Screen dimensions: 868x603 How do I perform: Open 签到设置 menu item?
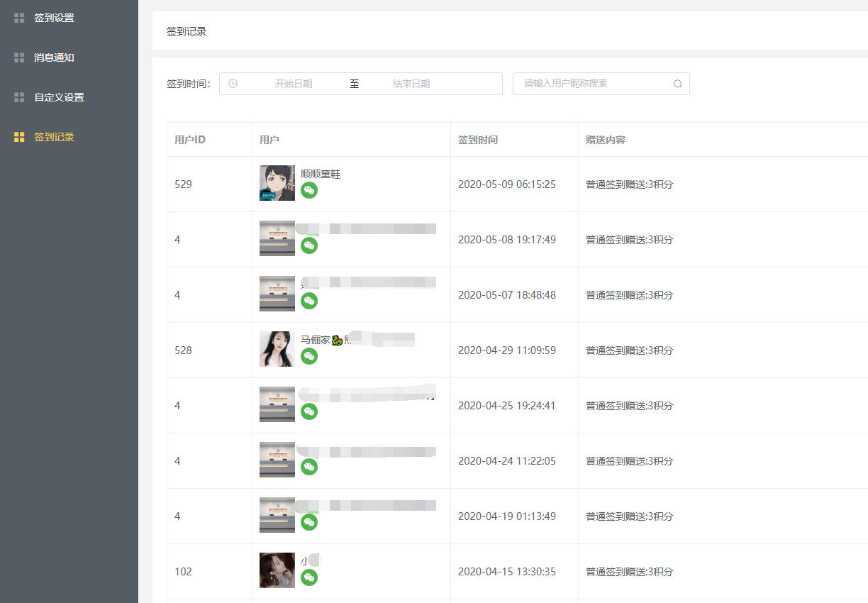(x=54, y=18)
